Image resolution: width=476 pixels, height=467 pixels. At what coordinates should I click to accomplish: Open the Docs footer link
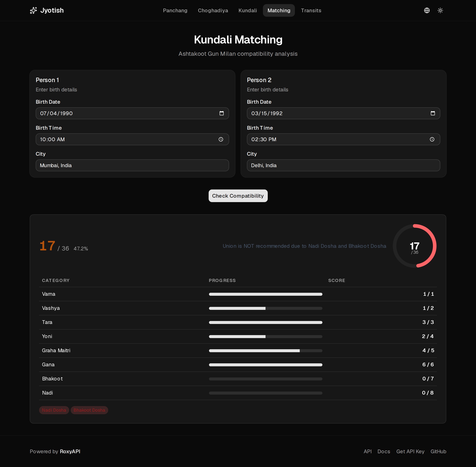pos(384,452)
